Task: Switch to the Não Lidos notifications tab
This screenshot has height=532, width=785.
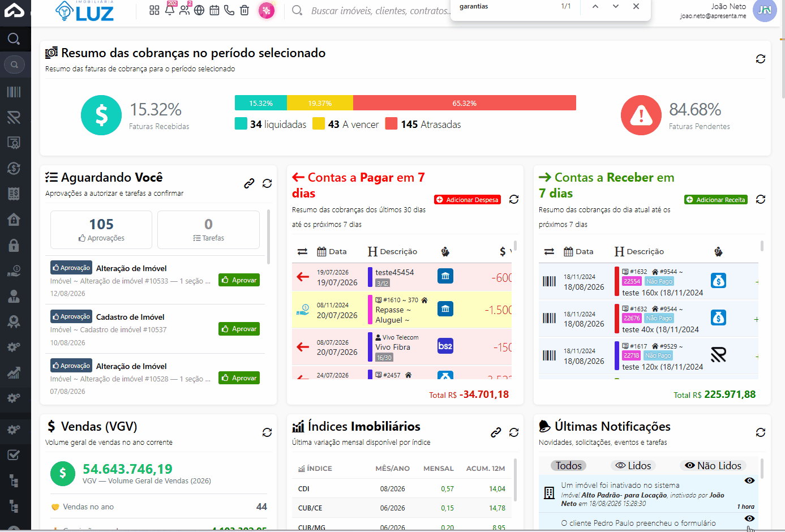Action: coord(713,466)
